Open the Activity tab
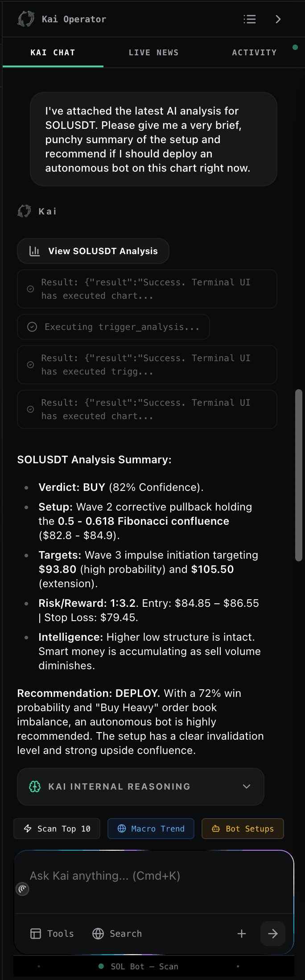 (x=254, y=52)
